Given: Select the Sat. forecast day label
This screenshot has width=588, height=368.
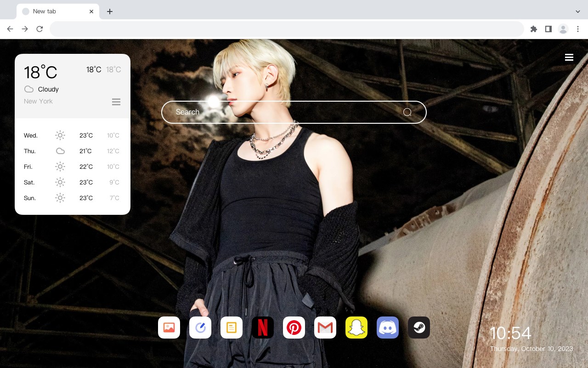Looking at the screenshot, I should click(x=29, y=183).
